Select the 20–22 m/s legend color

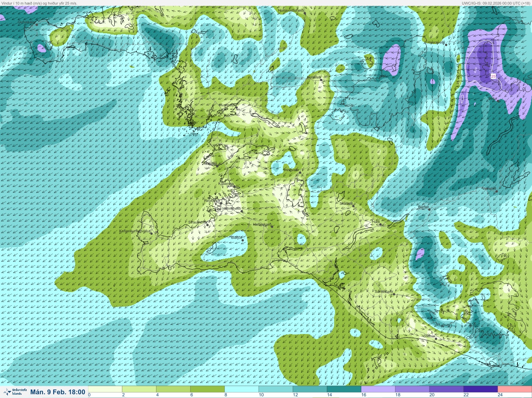tap(446, 389)
